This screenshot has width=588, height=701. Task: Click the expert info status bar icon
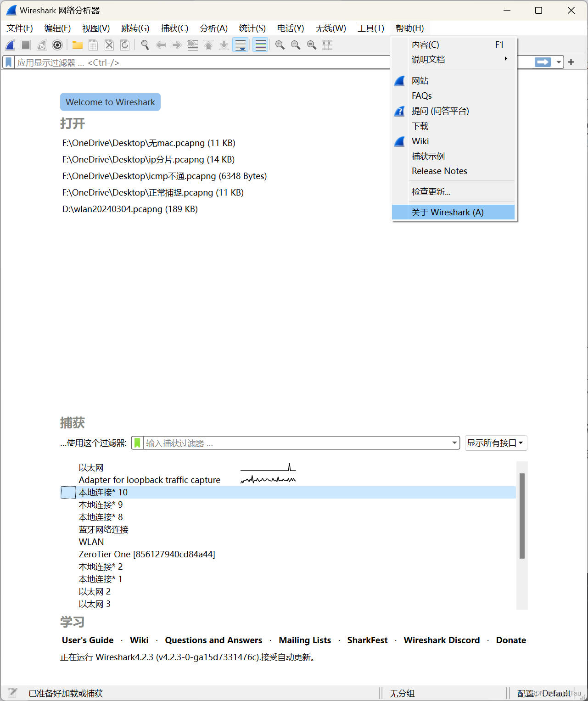click(12, 693)
